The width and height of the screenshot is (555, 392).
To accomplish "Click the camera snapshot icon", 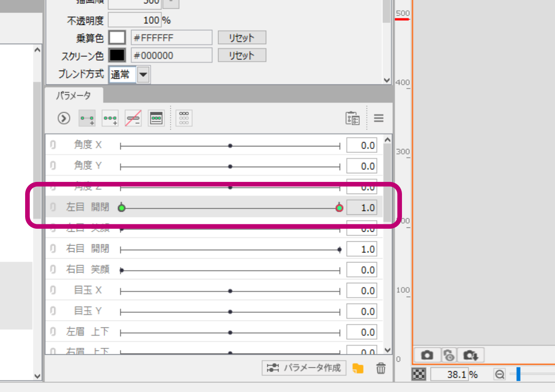I will [427, 355].
